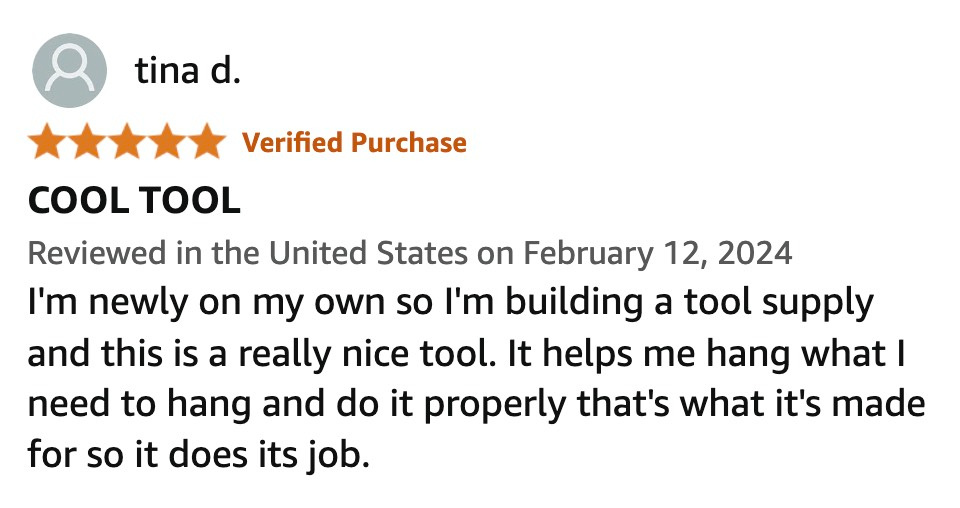The width and height of the screenshot is (960, 508).
Task: Click the text 'Reviewed in the United States'
Action: [x=248, y=253]
